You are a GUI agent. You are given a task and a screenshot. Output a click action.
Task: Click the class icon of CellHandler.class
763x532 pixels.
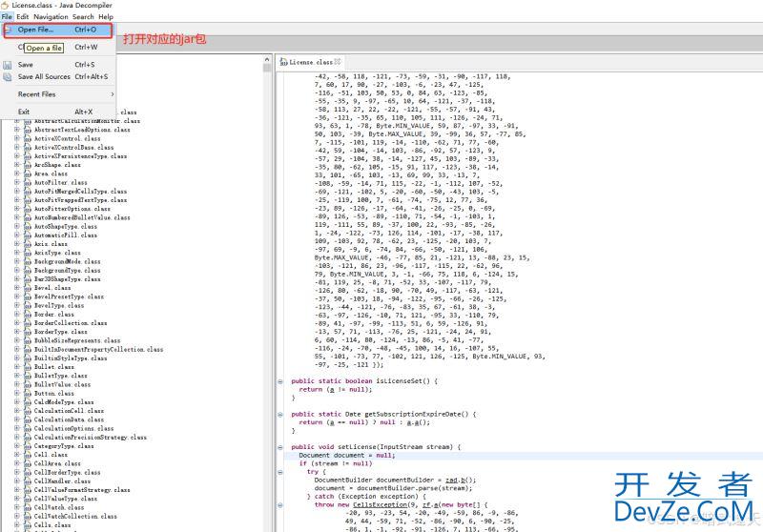28,481
